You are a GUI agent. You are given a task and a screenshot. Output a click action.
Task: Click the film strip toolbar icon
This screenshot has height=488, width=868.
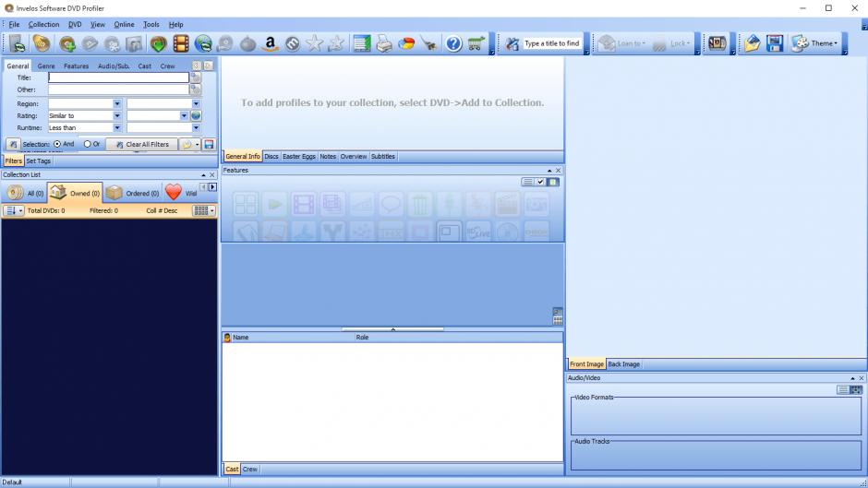tap(181, 43)
